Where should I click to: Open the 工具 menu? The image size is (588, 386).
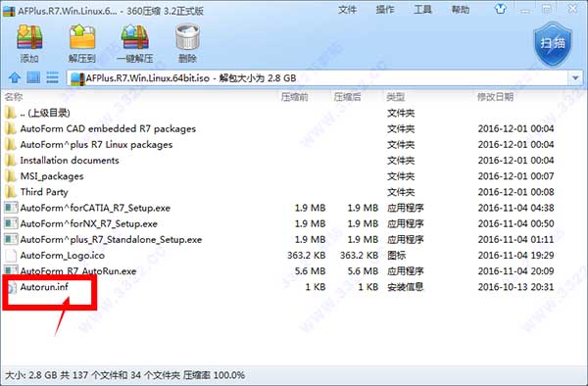pos(422,10)
